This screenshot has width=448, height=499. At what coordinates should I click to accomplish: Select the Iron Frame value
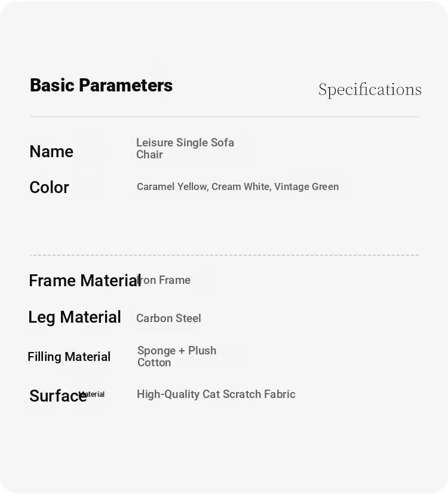coord(164,280)
